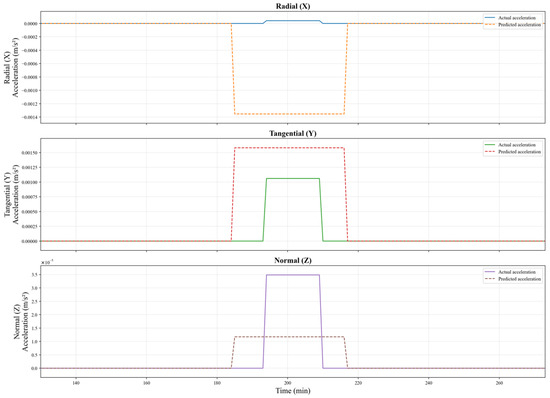This screenshot has width=550, height=398.
Task: Click the Normal (Z) Acceleration y-axis label
Action: coord(20,321)
